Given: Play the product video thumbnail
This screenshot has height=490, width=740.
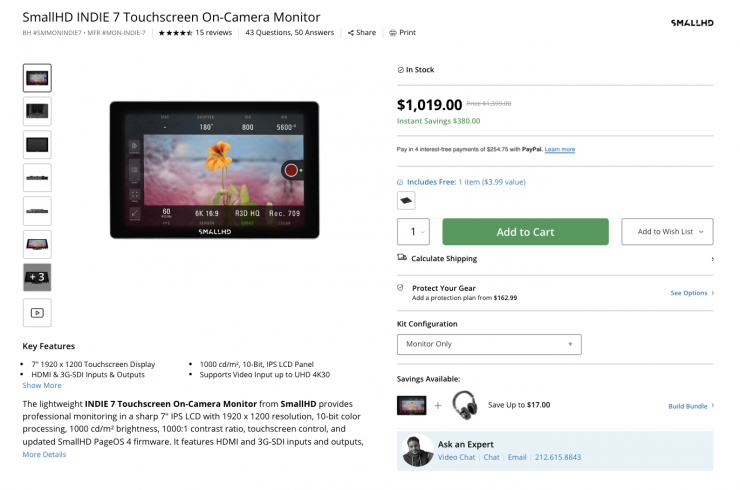Looking at the screenshot, I should (x=37, y=313).
